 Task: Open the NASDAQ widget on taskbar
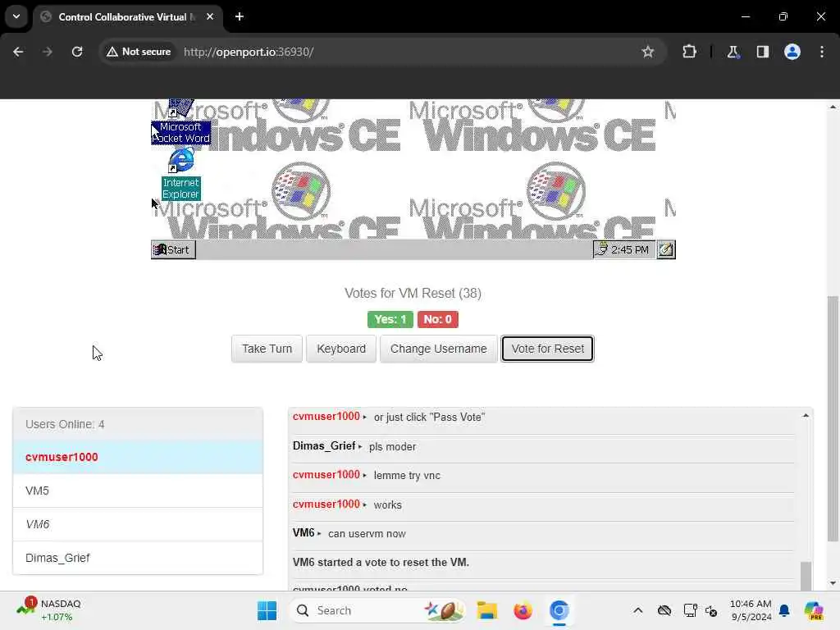[49, 610]
